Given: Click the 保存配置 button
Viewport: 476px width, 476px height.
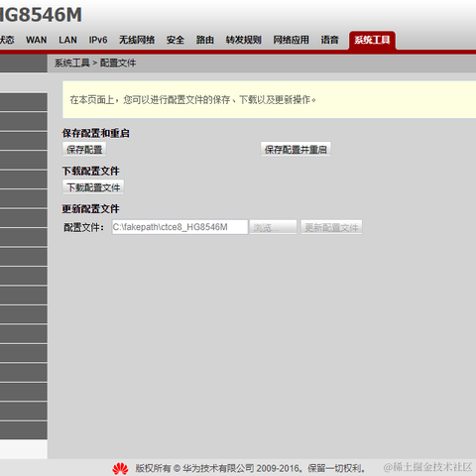Looking at the screenshot, I should [x=84, y=150].
